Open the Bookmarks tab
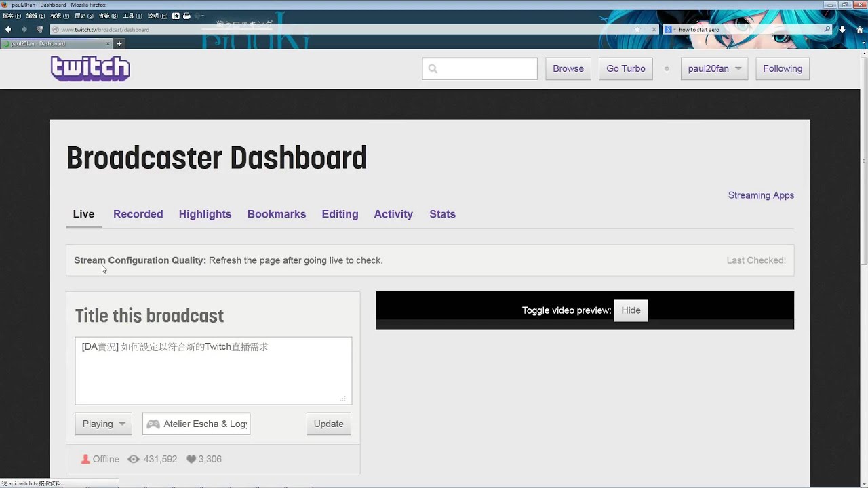The width and height of the screenshot is (868, 488). pos(277,214)
